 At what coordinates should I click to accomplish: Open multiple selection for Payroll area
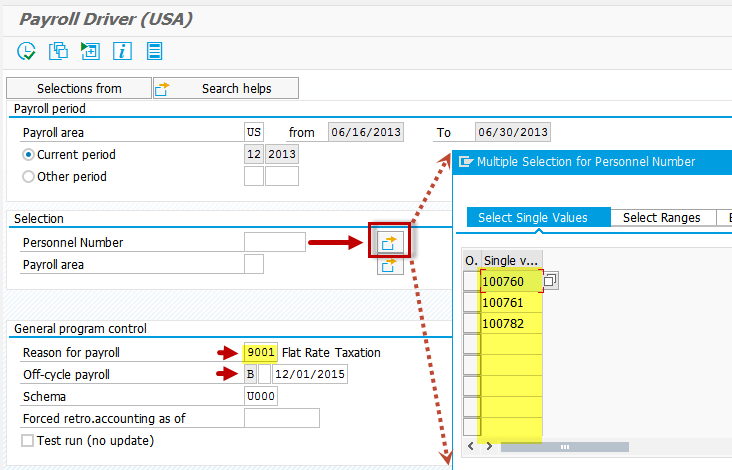pos(389,266)
